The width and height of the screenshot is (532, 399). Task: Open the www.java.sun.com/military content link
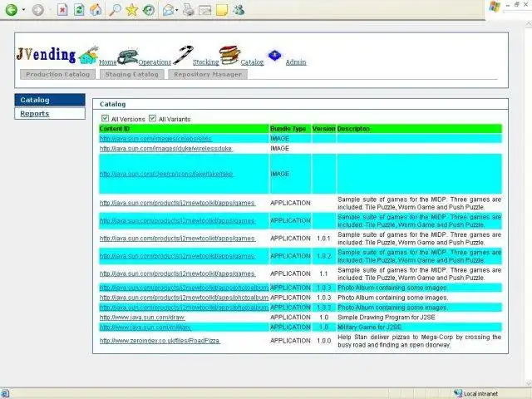tap(145, 328)
